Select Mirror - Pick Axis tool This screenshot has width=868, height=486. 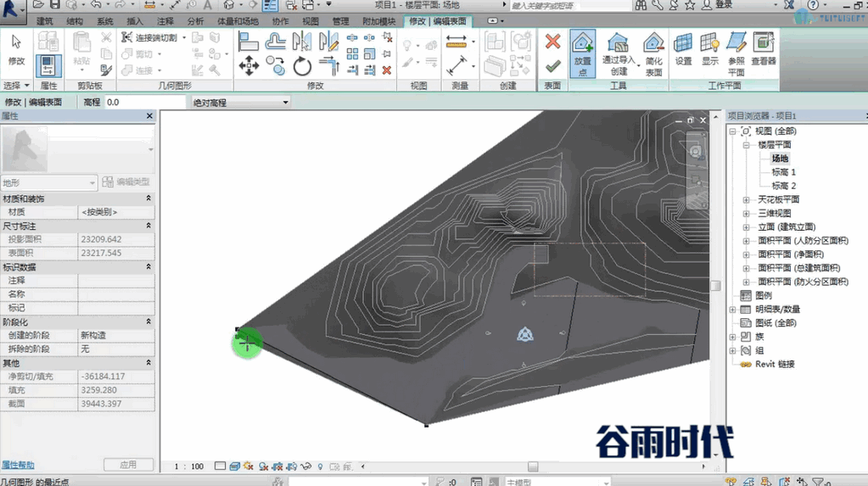302,42
